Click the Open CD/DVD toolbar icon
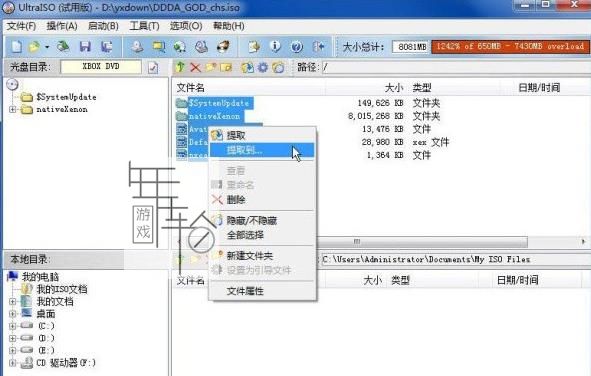 click(x=63, y=47)
